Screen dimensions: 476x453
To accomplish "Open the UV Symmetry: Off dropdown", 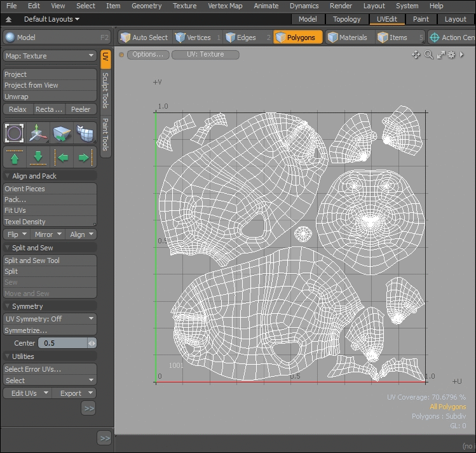I will pyautogui.click(x=50, y=319).
